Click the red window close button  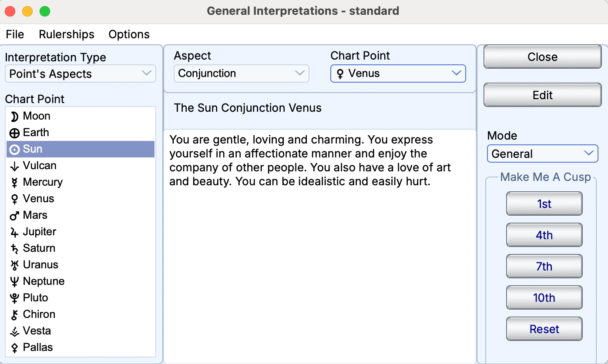coord(10,11)
